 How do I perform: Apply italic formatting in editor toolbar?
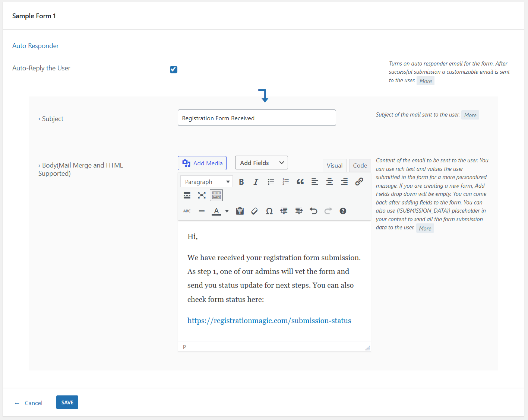256,182
